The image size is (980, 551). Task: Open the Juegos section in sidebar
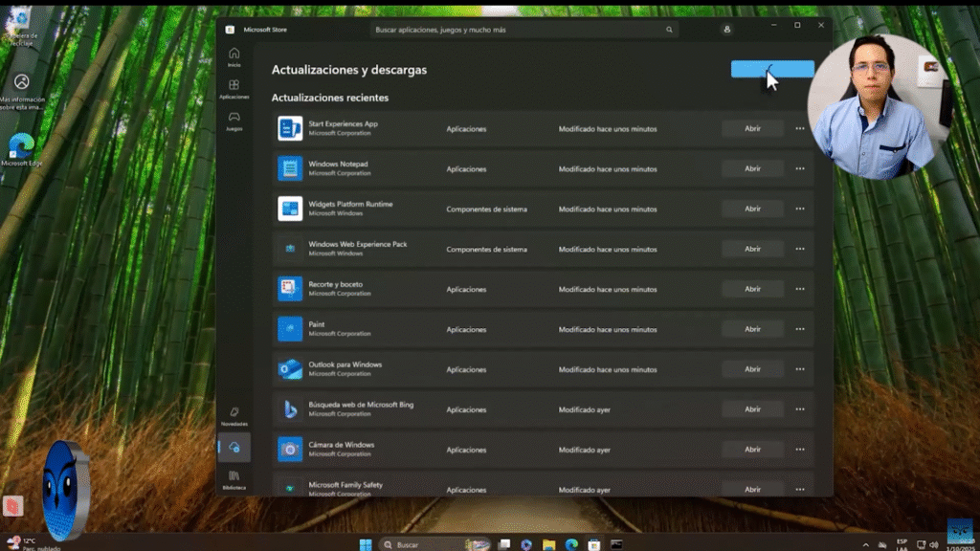click(x=234, y=121)
